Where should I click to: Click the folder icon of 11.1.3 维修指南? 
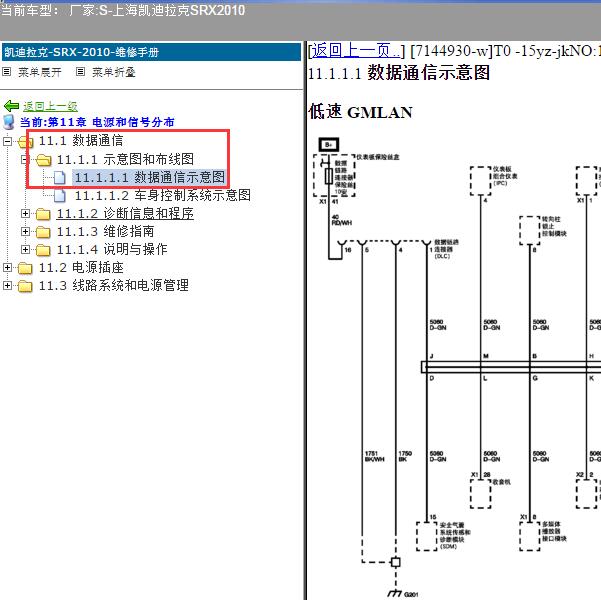[43, 232]
